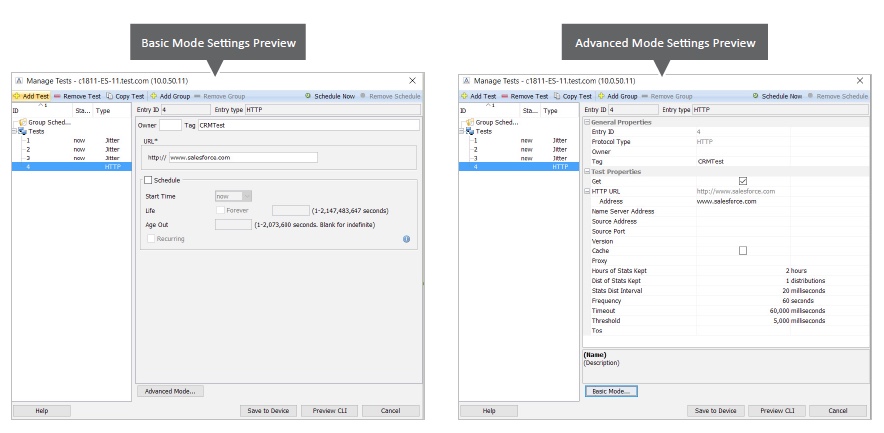Select test 2 in Basic Mode tree
The width and height of the screenshot is (884, 433).
(29, 149)
